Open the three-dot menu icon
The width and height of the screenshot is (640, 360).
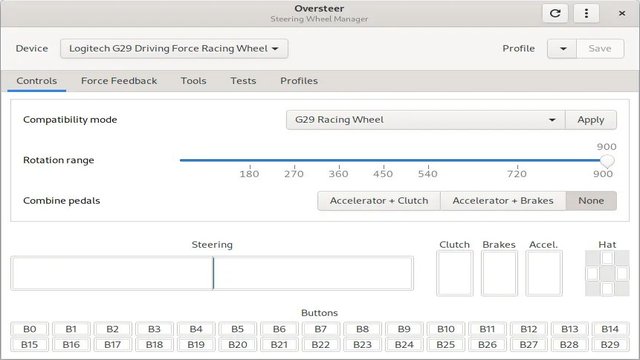pyautogui.click(x=586, y=13)
